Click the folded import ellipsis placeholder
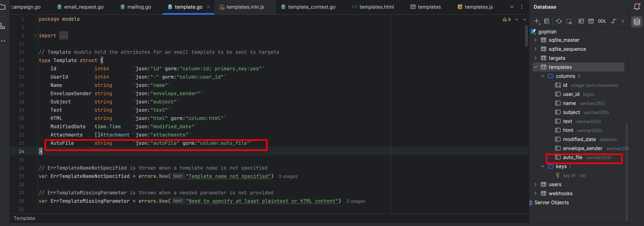The image size is (644, 226). point(64,36)
